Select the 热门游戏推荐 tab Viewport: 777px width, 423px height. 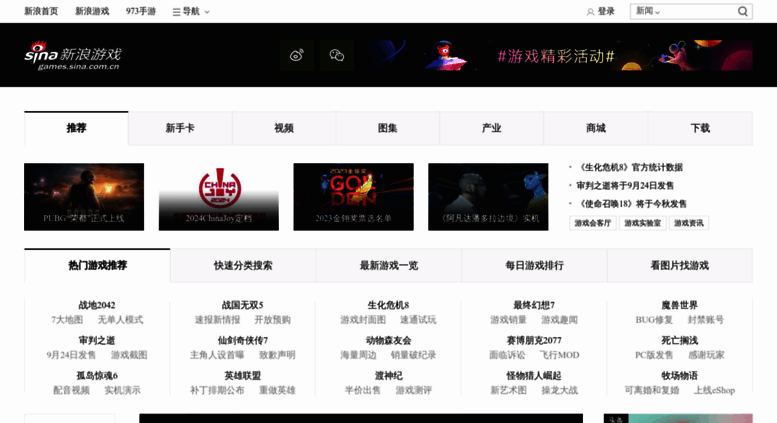pyautogui.click(x=97, y=265)
